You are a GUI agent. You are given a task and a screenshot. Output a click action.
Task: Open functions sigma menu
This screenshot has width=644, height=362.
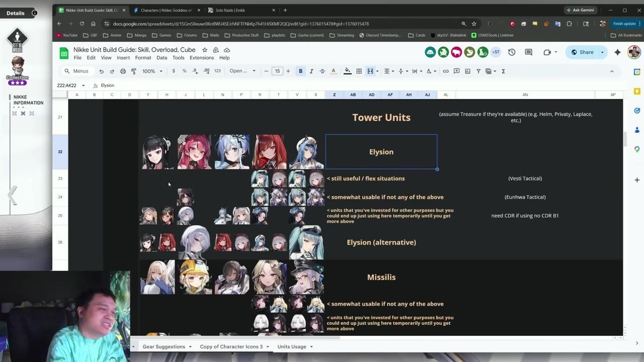tap(503, 71)
